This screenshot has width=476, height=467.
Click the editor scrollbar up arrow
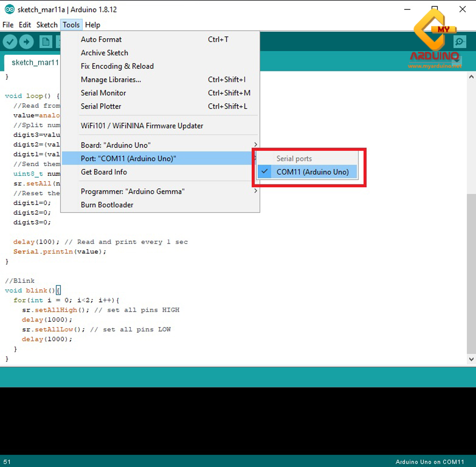click(x=471, y=76)
